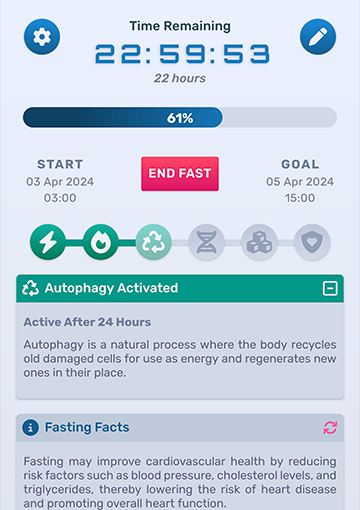Viewport: 360px width, 510px height.
Task: Collapse the Autophagy Activated panel
Action: click(330, 288)
